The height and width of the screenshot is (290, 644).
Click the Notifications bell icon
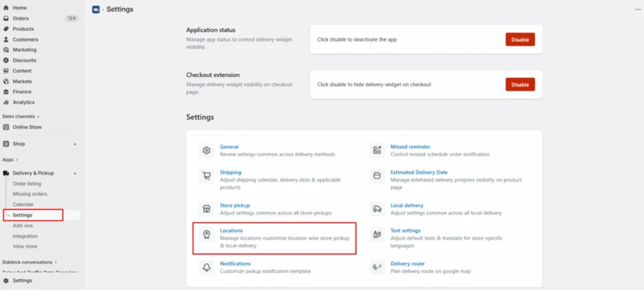206,267
